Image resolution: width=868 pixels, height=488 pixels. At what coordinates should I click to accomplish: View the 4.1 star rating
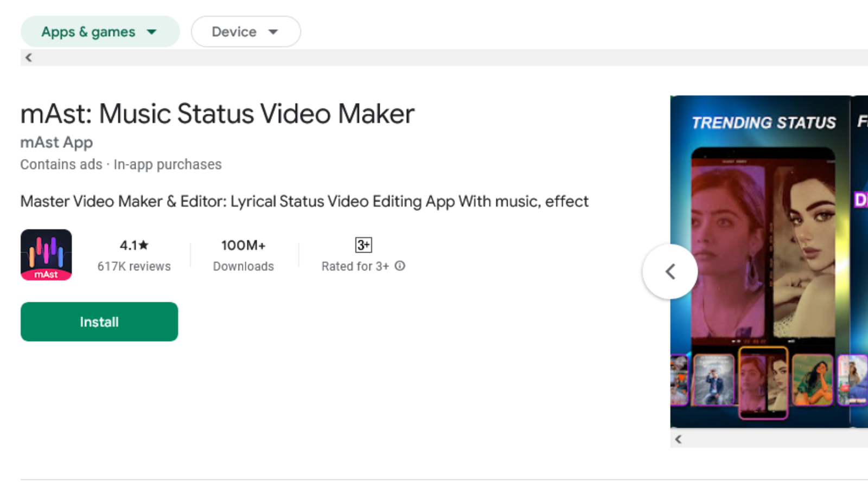[134, 245]
